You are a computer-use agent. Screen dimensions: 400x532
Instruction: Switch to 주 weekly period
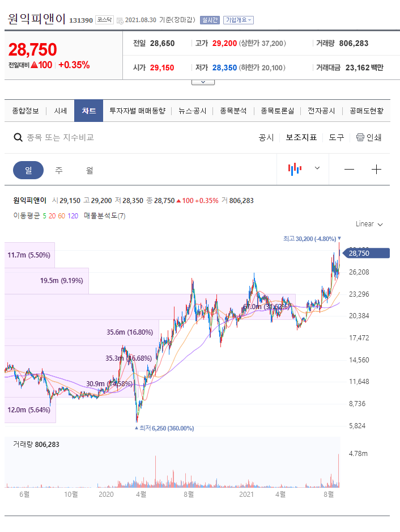click(59, 170)
